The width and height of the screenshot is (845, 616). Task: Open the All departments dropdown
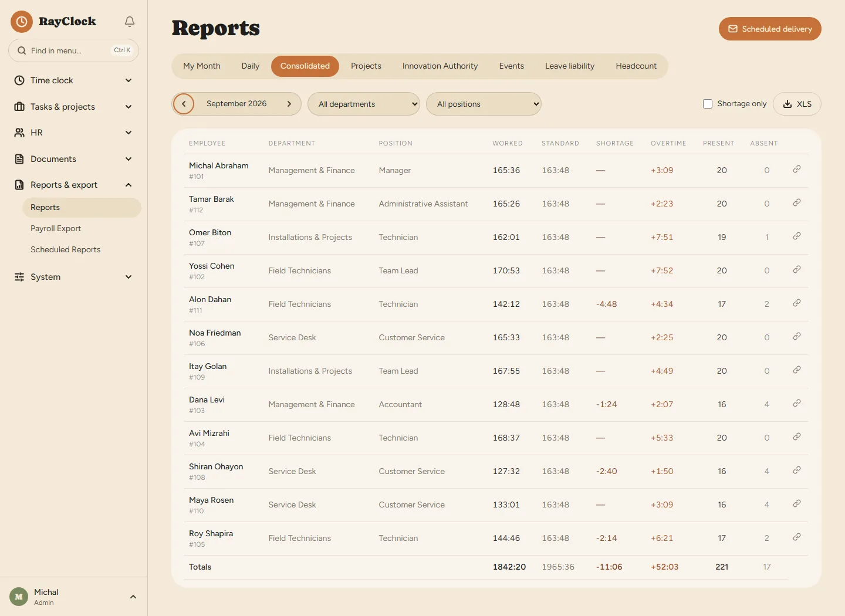(x=364, y=104)
